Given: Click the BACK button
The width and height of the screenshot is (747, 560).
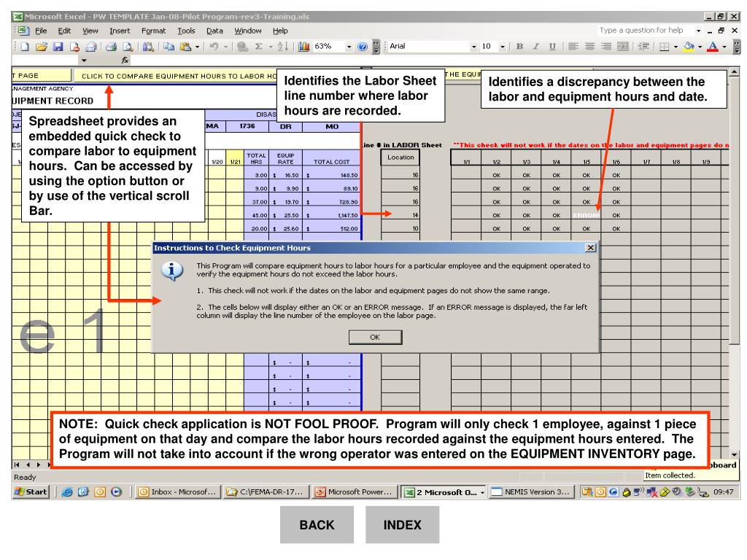Looking at the screenshot, I should click(x=317, y=525).
